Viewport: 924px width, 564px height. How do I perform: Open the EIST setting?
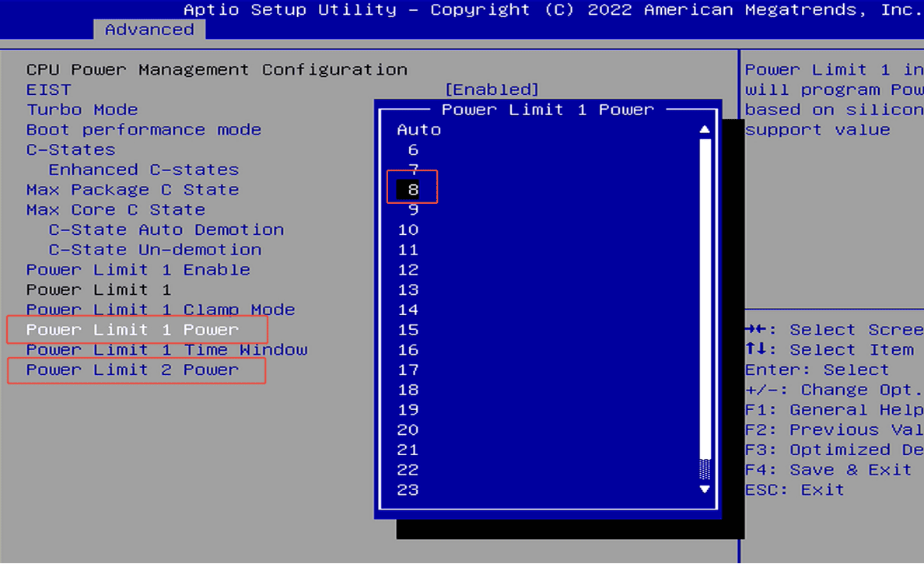pyautogui.click(x=48, y=89)
